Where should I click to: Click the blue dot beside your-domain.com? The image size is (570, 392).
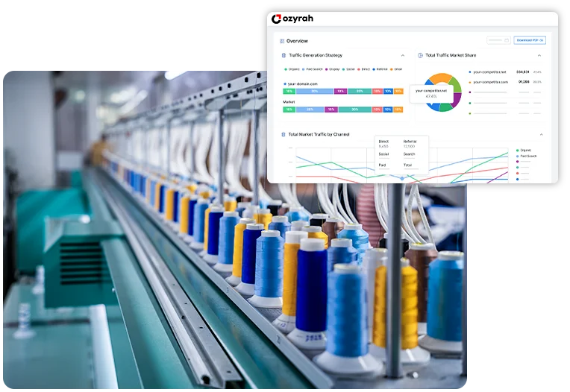coord(284,84)
